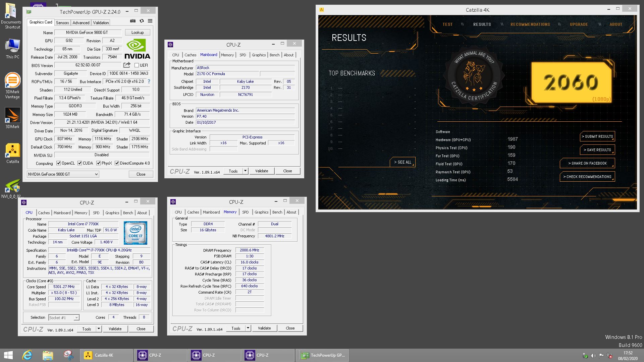Click Close button in GPU-Z window
The image size is (644, 362).
click(141, 174)
